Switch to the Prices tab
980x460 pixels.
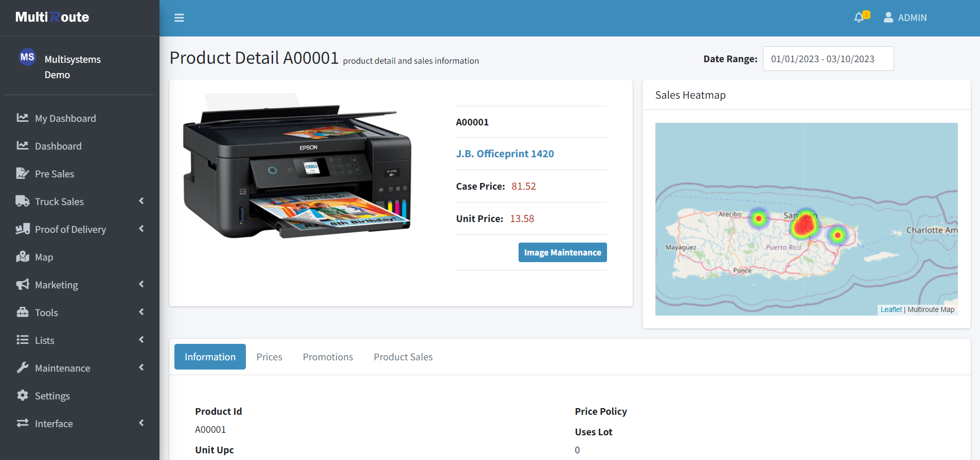tap(269, 357)
